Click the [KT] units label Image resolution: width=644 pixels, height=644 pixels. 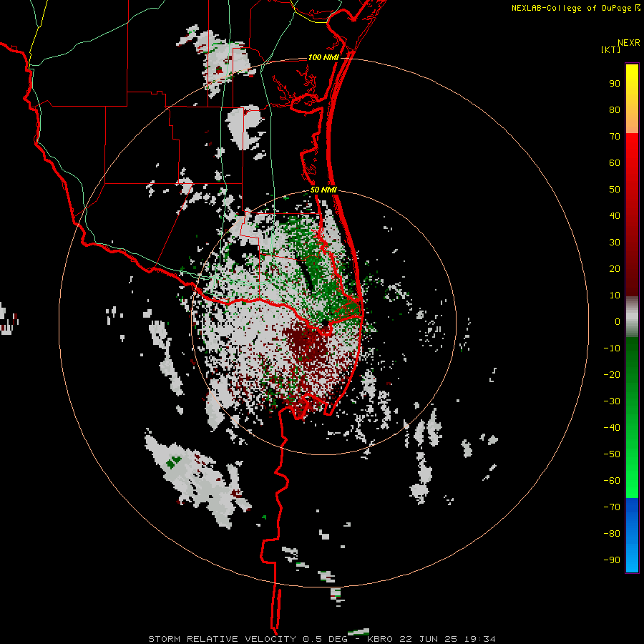pyautogui.click(x=611, y=49)
